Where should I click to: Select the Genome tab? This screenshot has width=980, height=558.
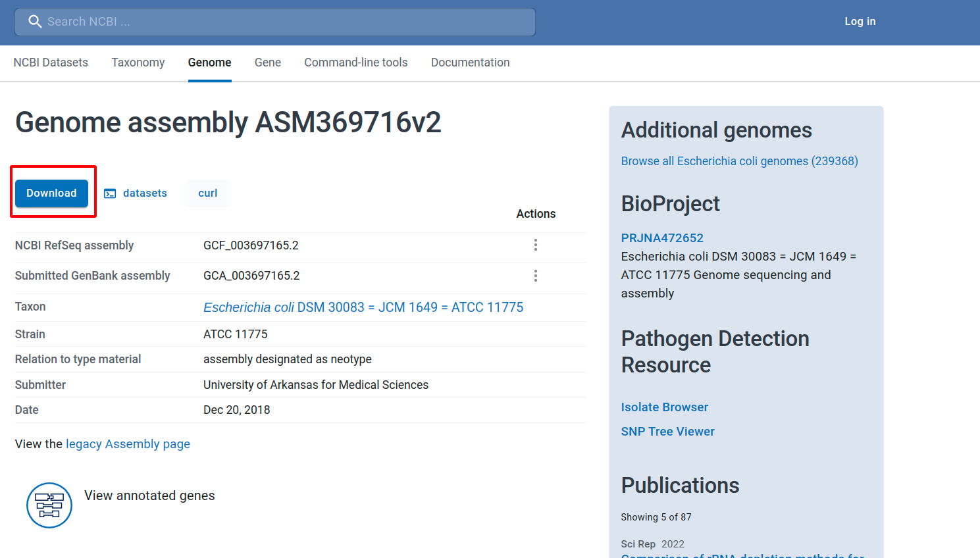[209, 63]
